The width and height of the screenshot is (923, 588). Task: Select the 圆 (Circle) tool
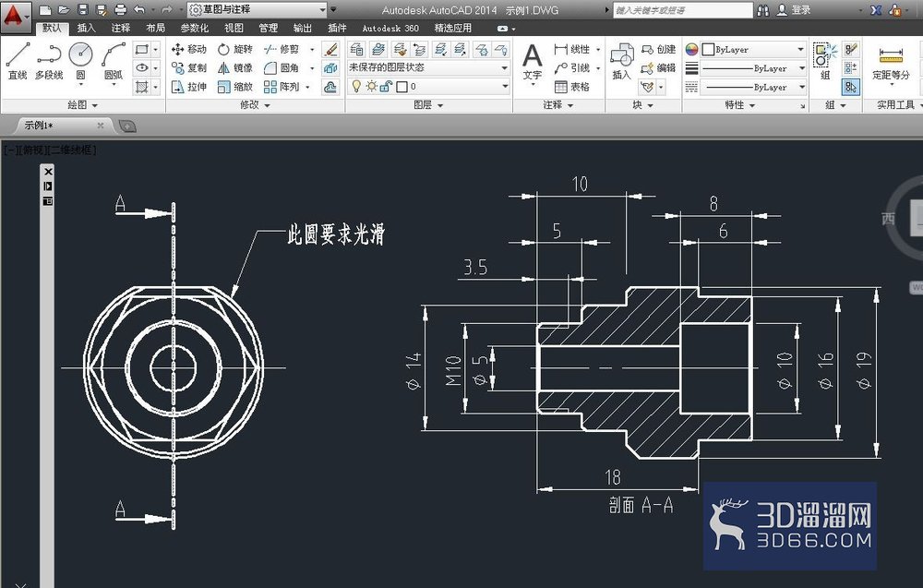[80, 61]
